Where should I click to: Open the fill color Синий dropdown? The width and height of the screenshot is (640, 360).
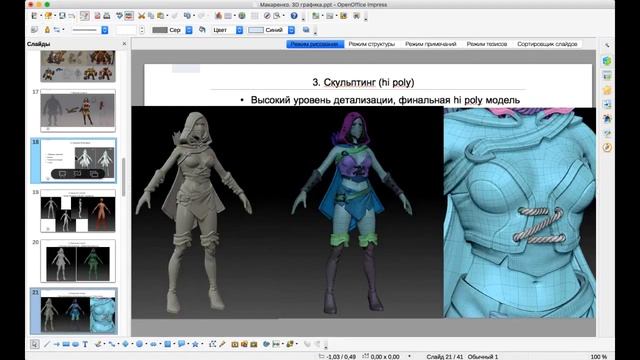coord(291,30)
